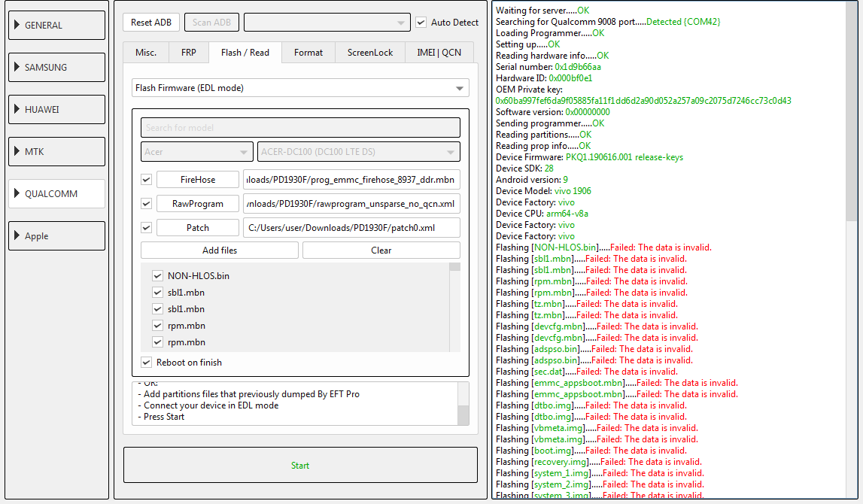863x504 pixels.
Task: Click the Add files button
Action: click(220, 250)
